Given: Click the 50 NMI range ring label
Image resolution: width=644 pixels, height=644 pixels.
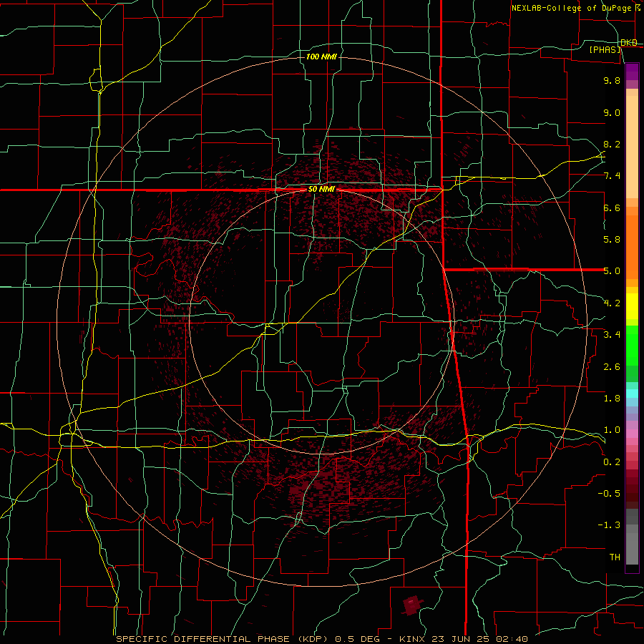Looking at the screenshot, I should 321,190.
